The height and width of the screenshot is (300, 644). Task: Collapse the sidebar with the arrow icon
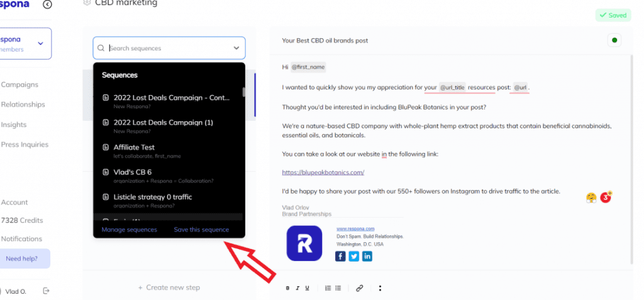tap(48, 4)
